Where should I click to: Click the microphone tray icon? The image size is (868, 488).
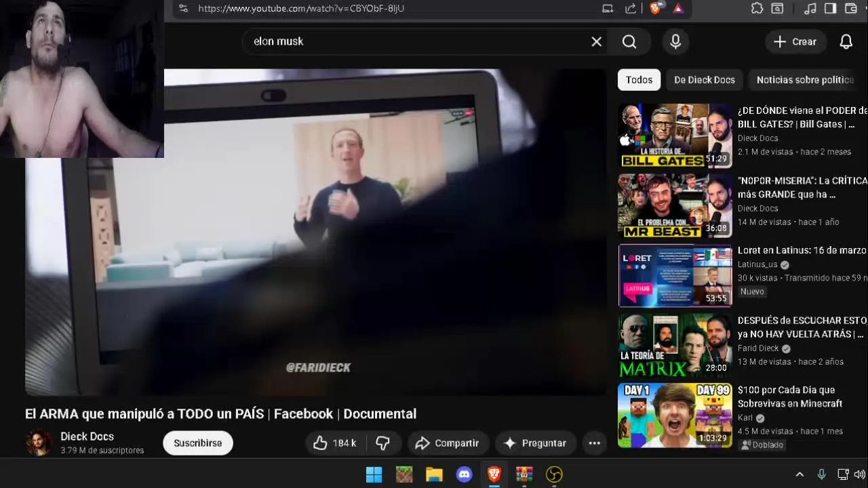(821, 474)
